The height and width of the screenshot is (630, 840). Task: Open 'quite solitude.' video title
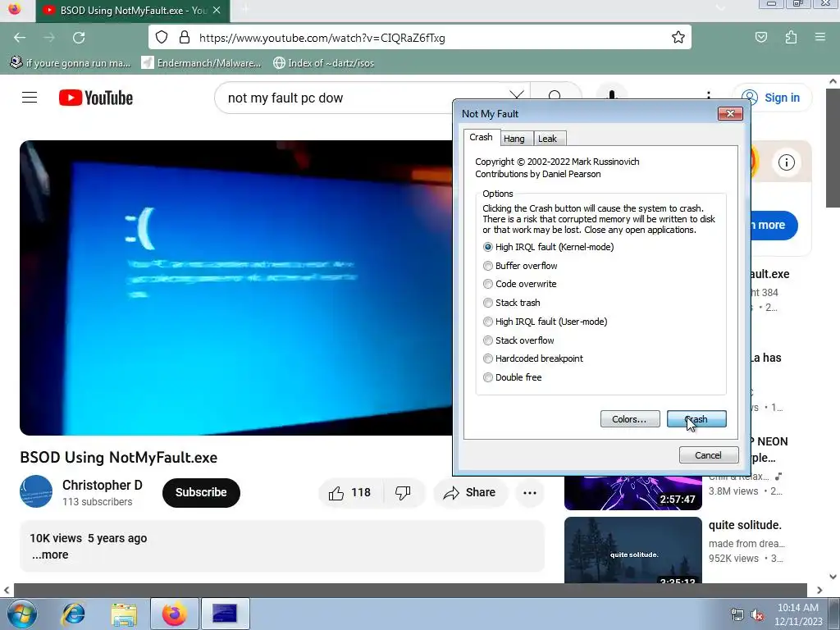(745, 525)
